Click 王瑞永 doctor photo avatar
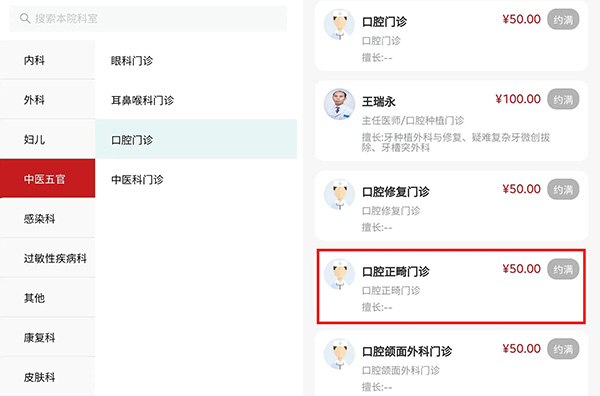The width and height of the screenshot is (600, 396). pyautogui.click(x=339, y=104)
